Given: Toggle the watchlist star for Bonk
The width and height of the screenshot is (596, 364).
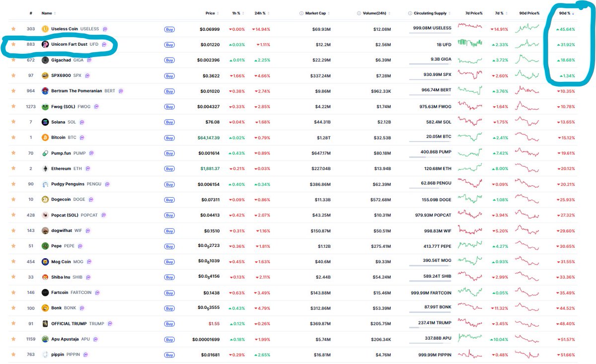Looking at the screenshot, I should pyautogui.click(x=13, y=308).
